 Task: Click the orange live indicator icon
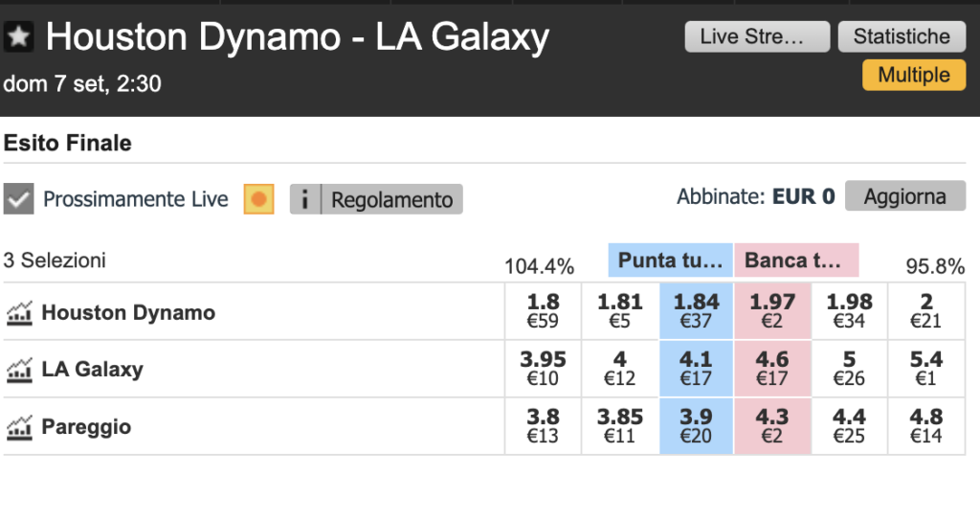coord(258,199)
